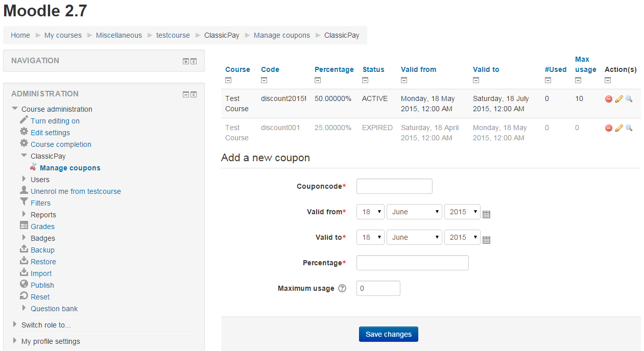The image size is (644, 351).
Task: Click Unenrol me from testcourse
Action: pyautogui.click(x=76, y=191)
